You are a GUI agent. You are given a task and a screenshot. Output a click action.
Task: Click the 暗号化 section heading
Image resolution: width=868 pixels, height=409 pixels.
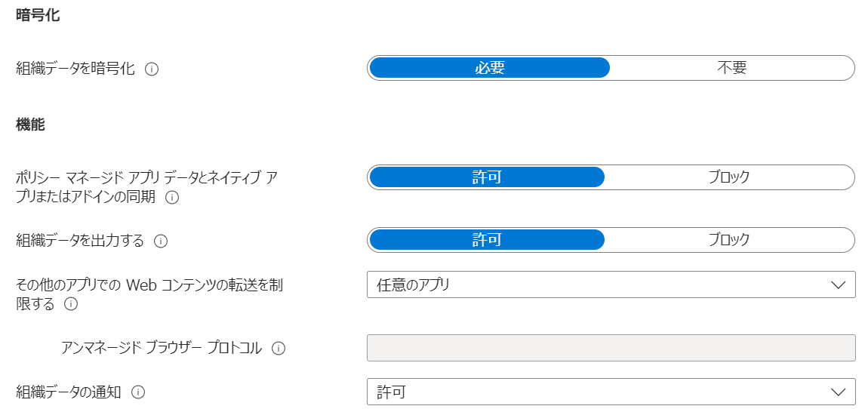pos(38,16)
